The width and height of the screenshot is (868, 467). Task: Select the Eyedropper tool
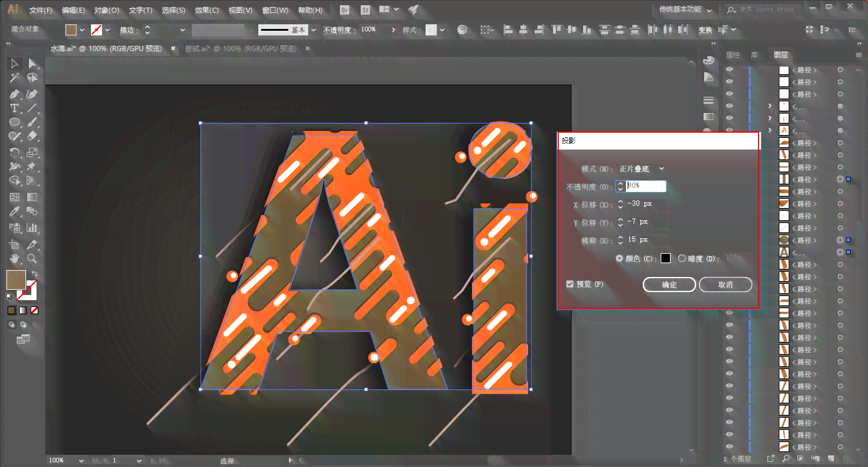point(15,212)
